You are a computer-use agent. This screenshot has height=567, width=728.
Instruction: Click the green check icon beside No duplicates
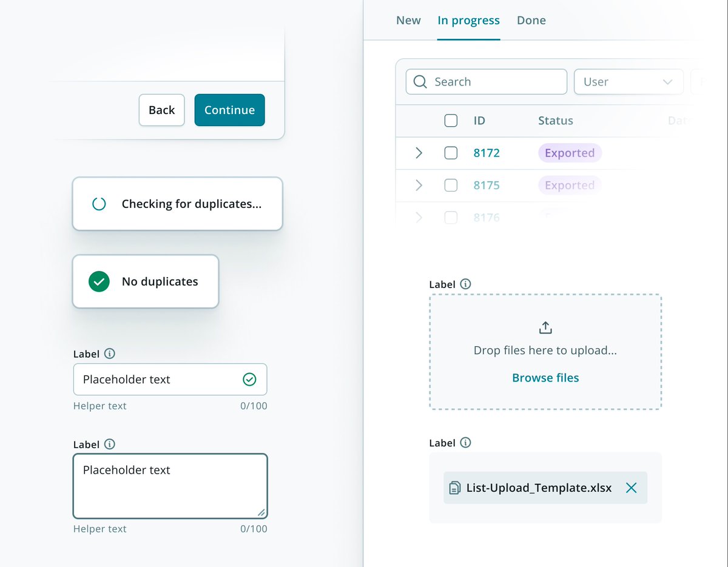coord(99,281)
